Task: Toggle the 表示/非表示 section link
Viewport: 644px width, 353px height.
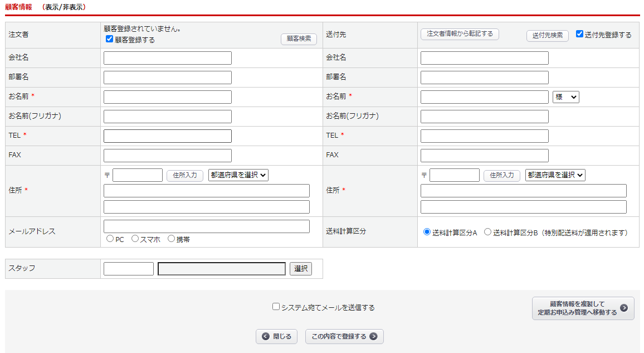Action: pyautogui.click(x=64, y=7)
